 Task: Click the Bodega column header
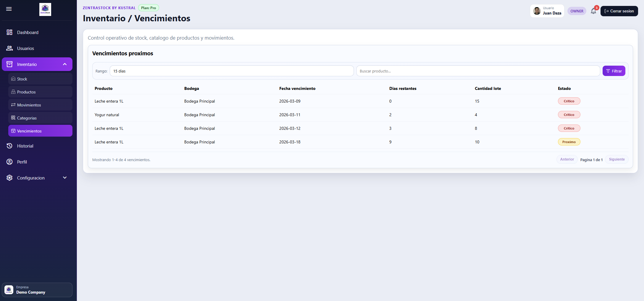coord(192,88)
